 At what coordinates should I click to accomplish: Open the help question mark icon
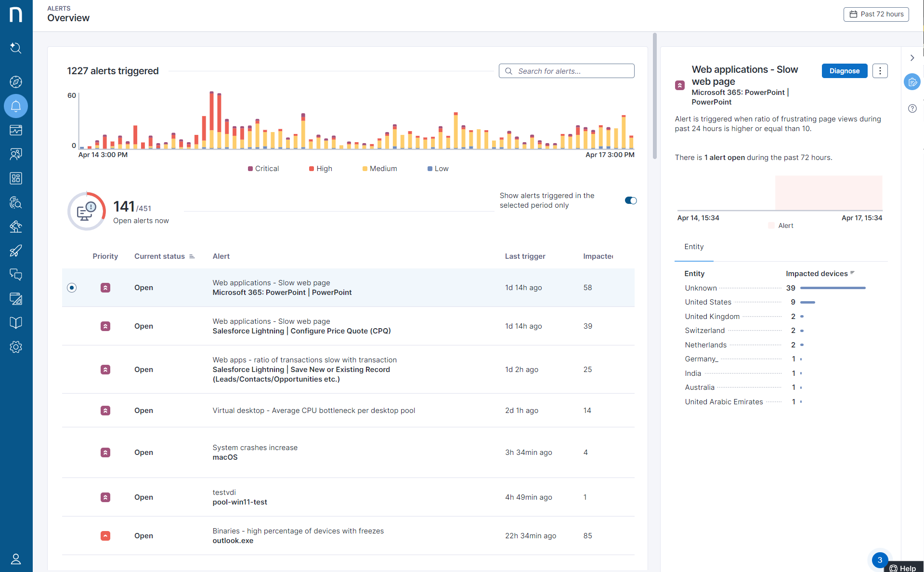tap(912, 108)
